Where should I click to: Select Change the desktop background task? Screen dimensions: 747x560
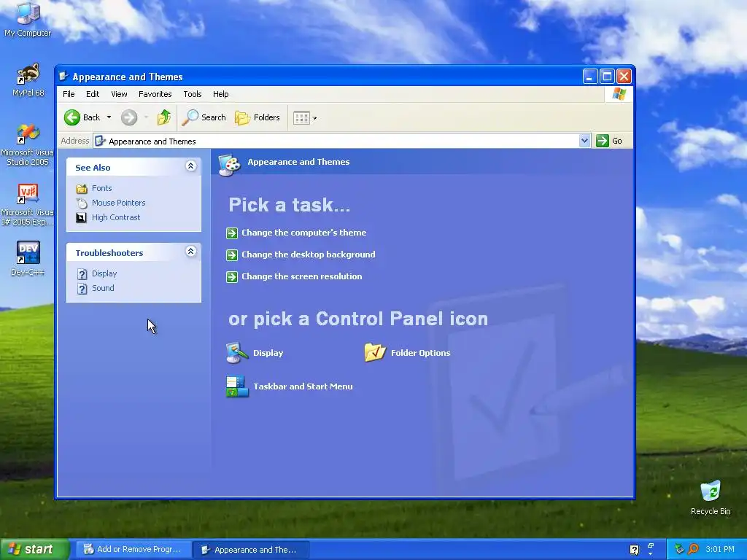coord(309,254)
